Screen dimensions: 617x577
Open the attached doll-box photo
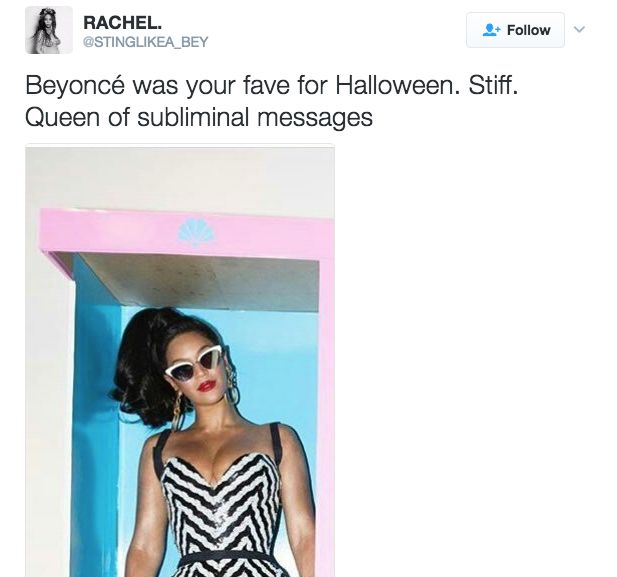point(180,361)
